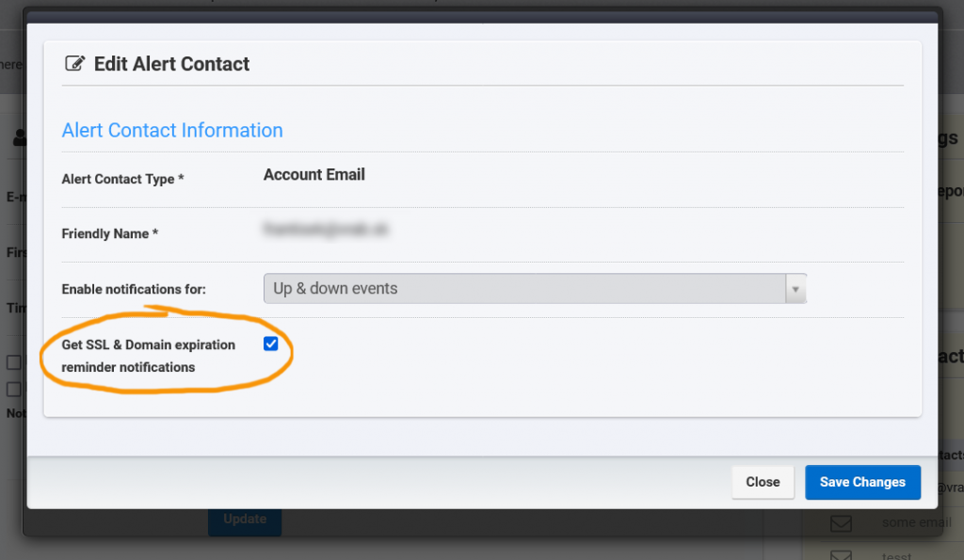Image resolution: width=964 pixels, height=560 pixels.
Task: Click the Save Changes button
Action: (x=862, y=482)
